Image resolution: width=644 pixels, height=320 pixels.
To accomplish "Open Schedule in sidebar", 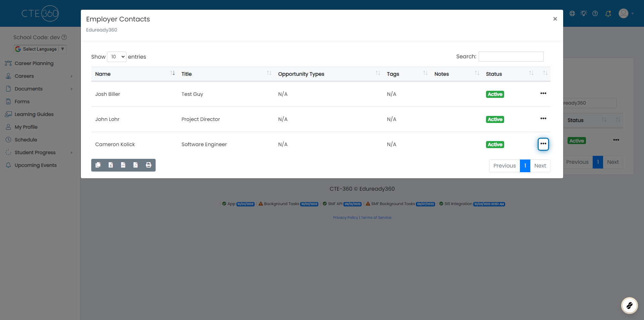I will (26, 140).
